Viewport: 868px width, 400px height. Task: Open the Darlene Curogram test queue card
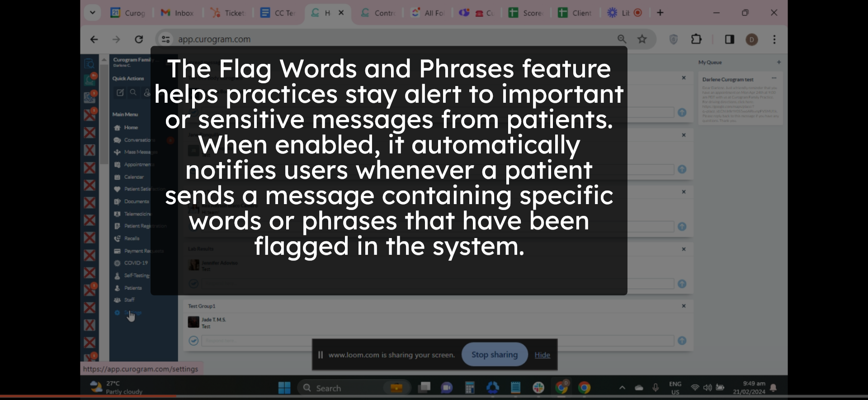coord(741,99)
